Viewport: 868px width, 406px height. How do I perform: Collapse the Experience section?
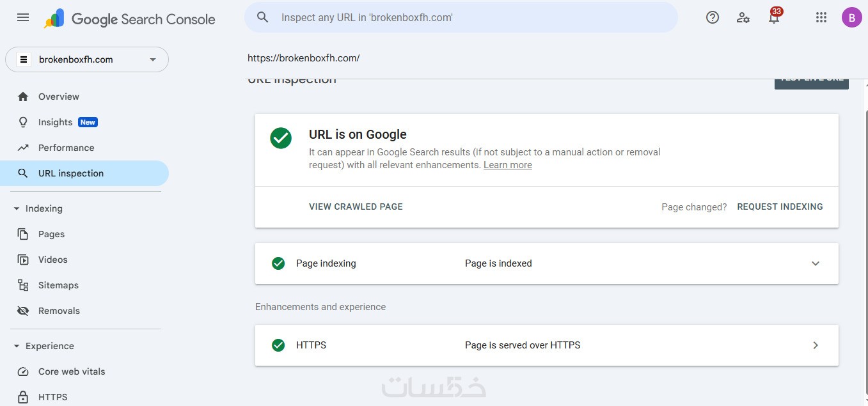17,346
